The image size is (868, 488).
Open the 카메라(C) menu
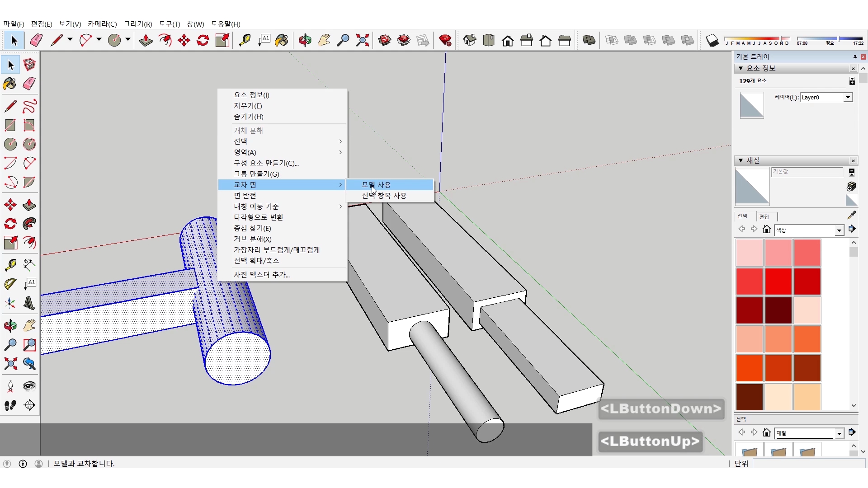(102, 24)
